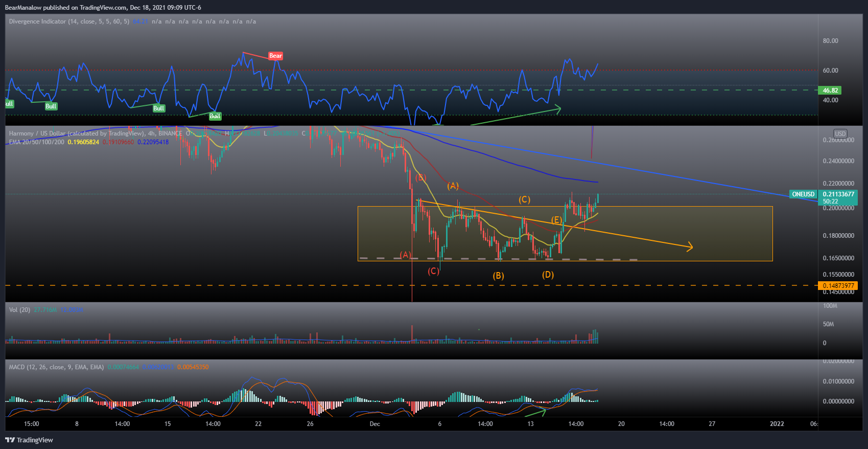Click the 0.22000000 price scale label
The image size is (868, 449).
[838, 184]
